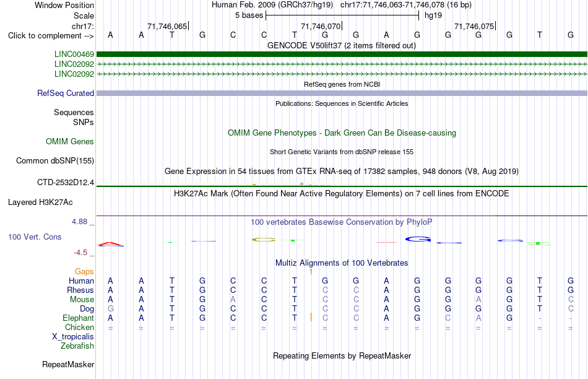
Task: Click the orange '1' gap marker
Action: tap(311, 272)
